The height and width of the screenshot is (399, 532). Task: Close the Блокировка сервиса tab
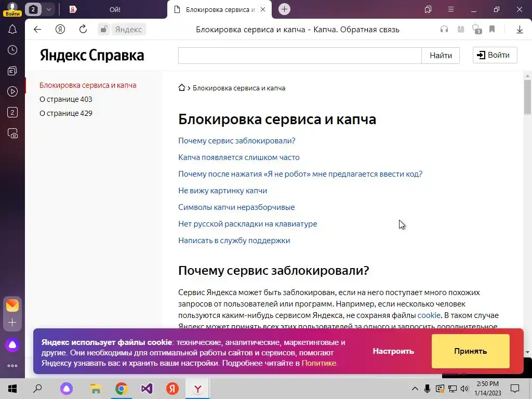pyautogui.click(x=263, y=9)
